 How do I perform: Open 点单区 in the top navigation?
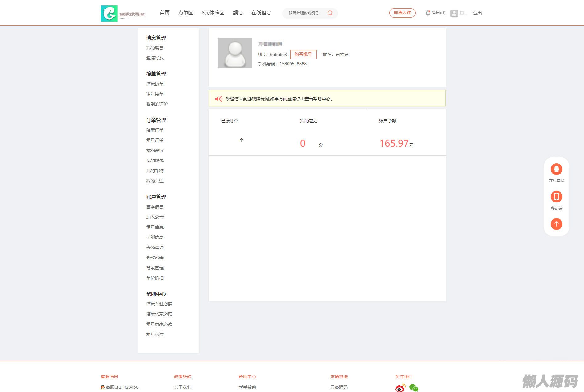pos(185,13)
